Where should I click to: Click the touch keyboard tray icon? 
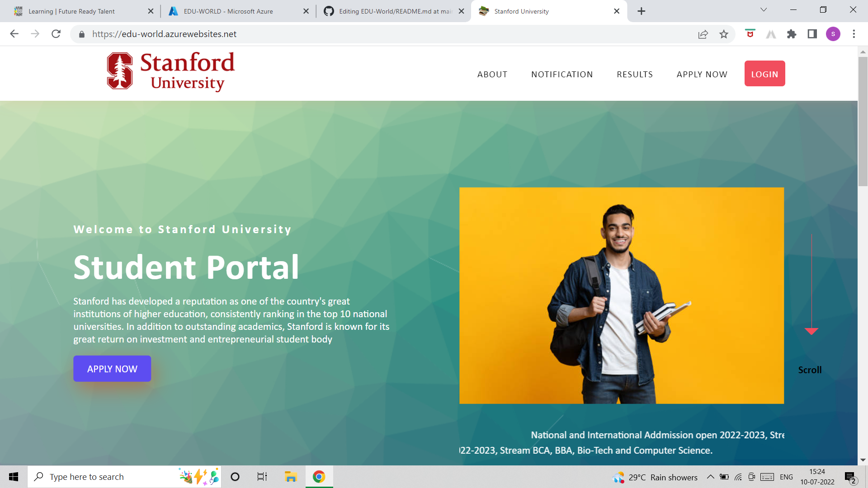point(767,477)
